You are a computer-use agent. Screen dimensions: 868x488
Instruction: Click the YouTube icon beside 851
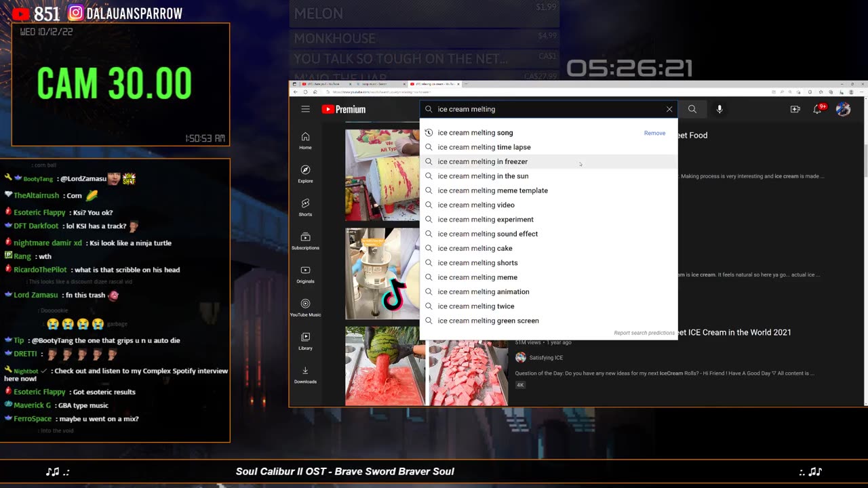[21, 14]
